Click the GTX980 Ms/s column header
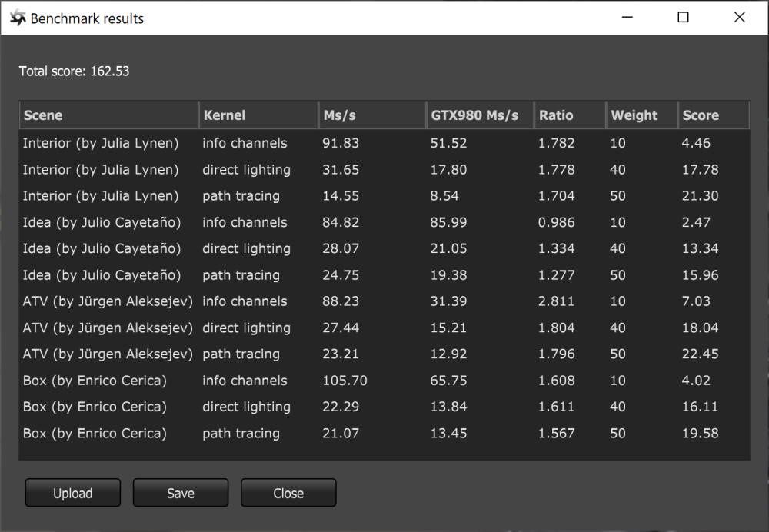Screen dimensions: 769x532 click(x=480, y=115)
